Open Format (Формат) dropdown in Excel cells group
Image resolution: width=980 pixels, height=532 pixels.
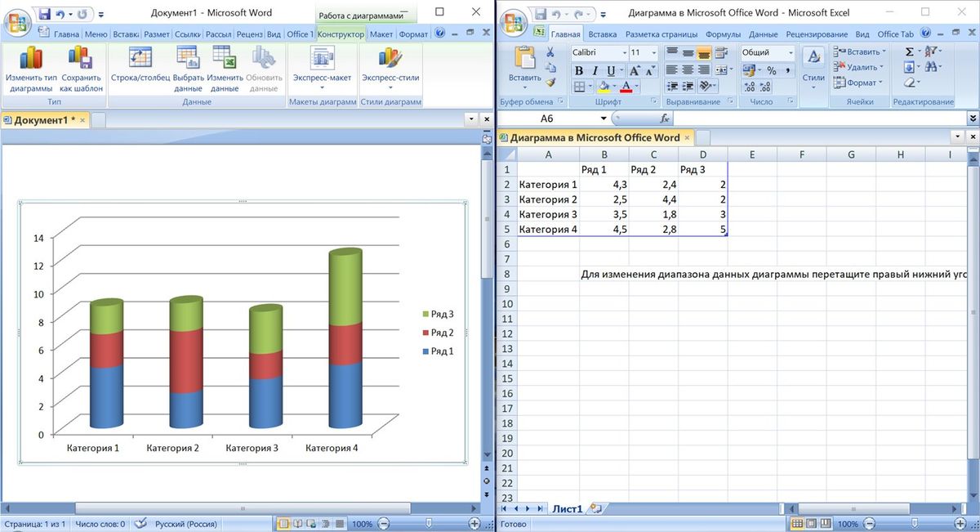tap(881, 83)
